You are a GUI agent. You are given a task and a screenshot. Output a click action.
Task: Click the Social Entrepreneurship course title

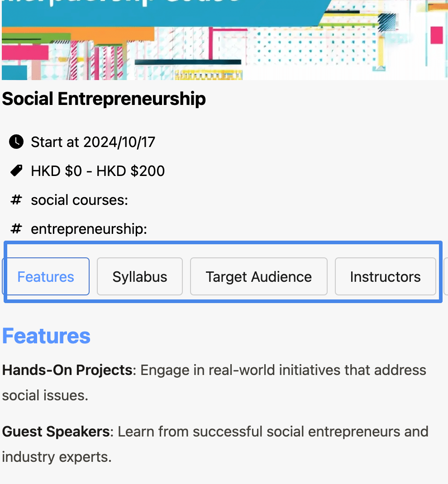point(104,99)
